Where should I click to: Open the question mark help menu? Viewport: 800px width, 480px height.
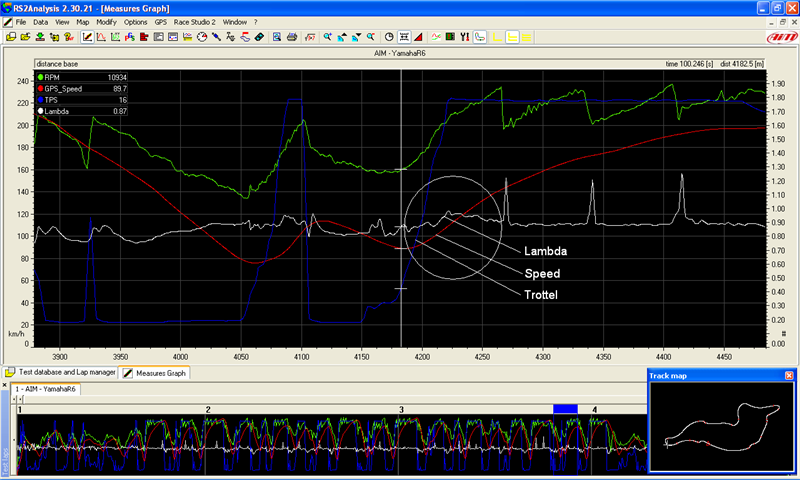(x=256, y=22)
